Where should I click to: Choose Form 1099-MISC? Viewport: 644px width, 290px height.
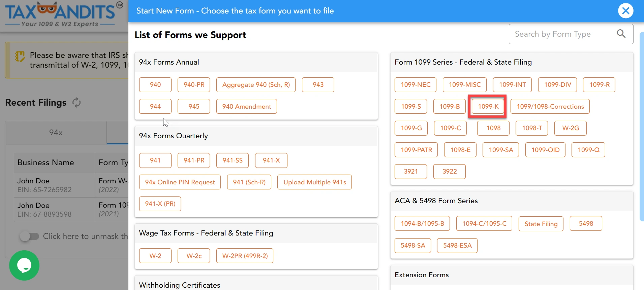[x=465, y=85]
